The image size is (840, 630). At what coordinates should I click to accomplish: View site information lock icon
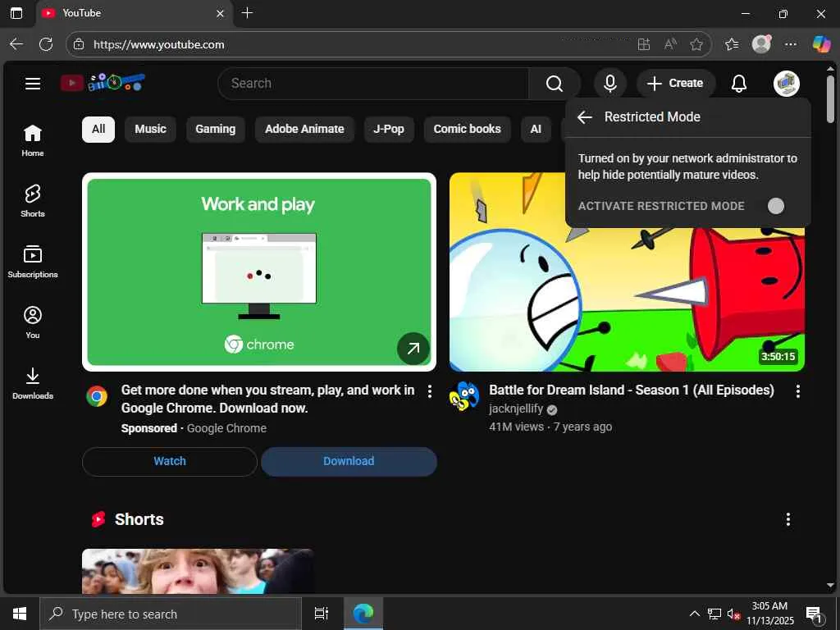(79, 44)
